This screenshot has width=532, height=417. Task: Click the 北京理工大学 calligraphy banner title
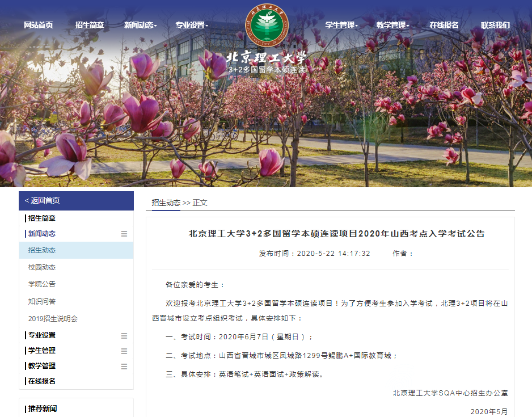(x=267, y=57)
